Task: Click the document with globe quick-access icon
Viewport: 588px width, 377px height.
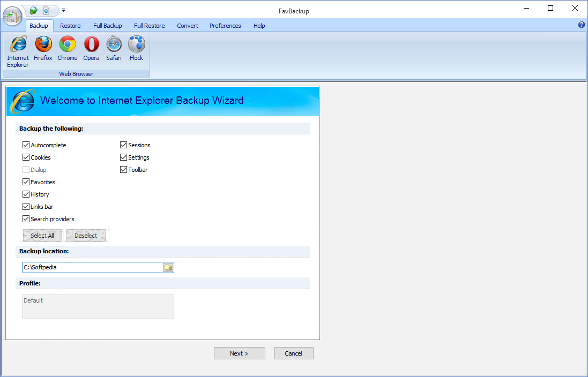Action: [x=46, y=11]
